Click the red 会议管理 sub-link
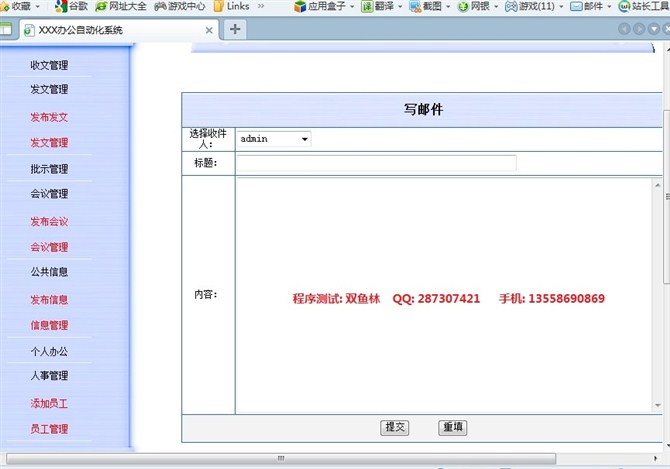670x469 pixels. (x=49, y=247)
